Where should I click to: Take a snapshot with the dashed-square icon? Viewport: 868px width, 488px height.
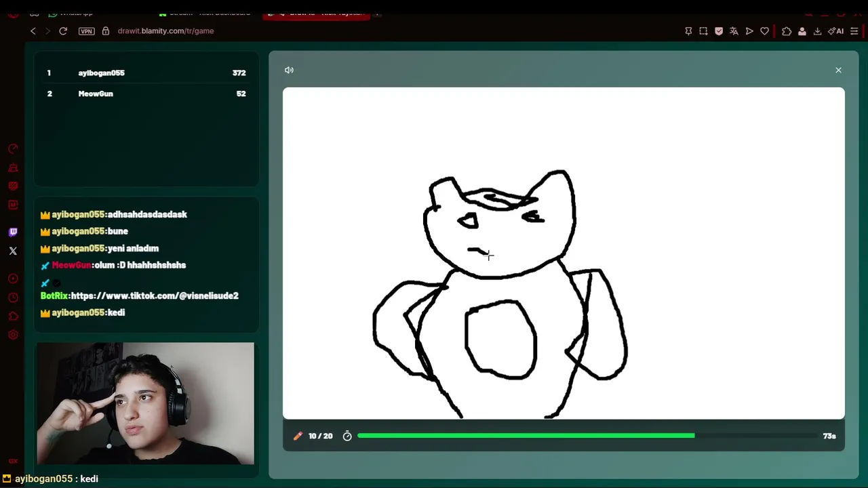click(703, 31)
